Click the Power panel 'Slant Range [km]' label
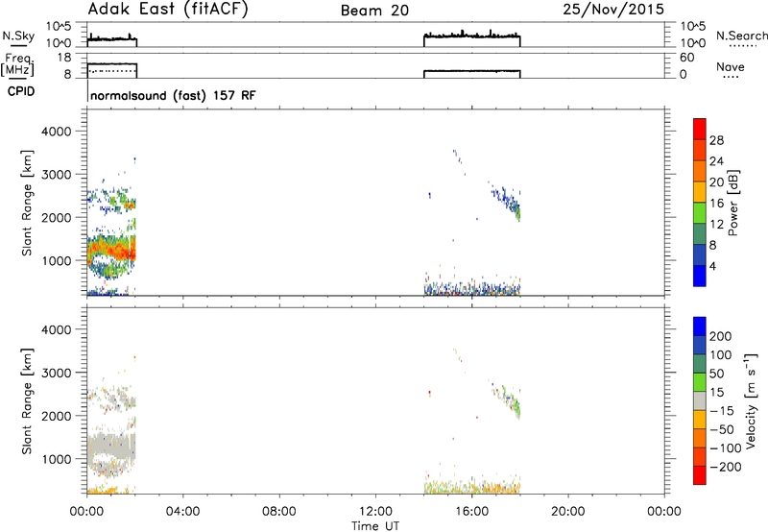Viewport: 768px width, 532px height. coord(27,203)
